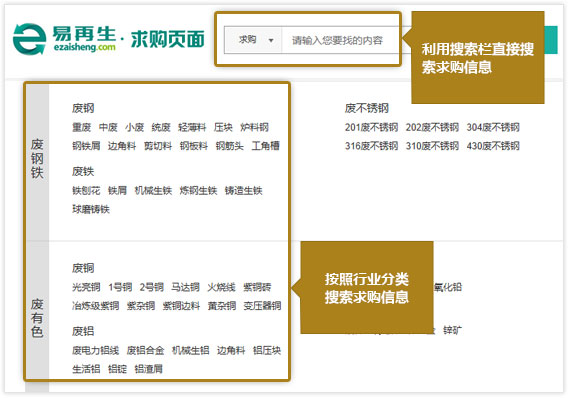Select the 废钢铁 side category tab
This screenshot has height=398, width=569.
pyautogui.click(x=37, y=159)
